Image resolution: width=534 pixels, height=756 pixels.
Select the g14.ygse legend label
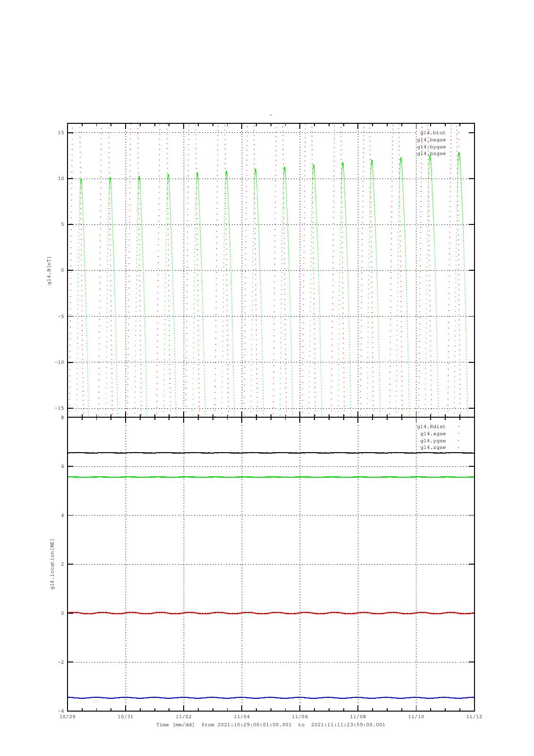click(x=433, y=441)
